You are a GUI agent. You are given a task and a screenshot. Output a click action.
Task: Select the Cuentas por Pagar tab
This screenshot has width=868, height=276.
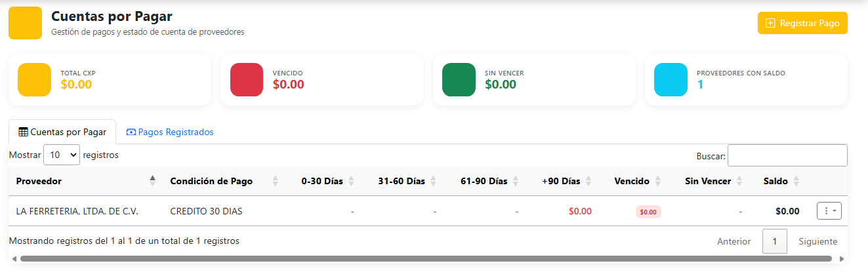62,132
